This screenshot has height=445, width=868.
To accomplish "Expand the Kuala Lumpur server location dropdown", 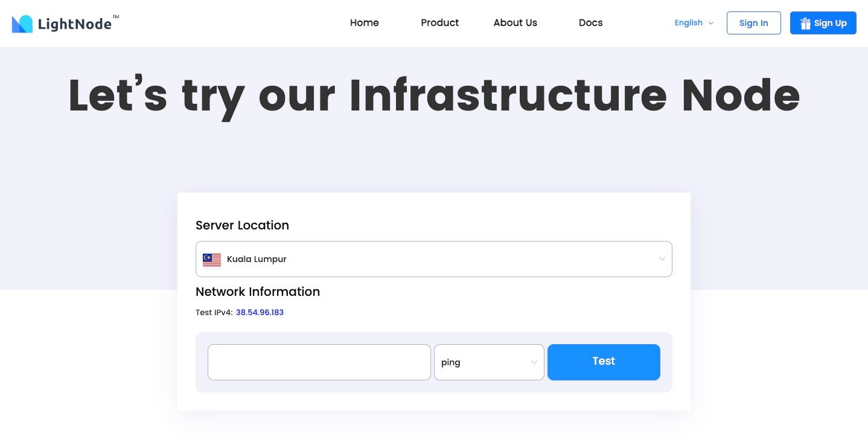I will pyautogui.click(x=434, y=259).
